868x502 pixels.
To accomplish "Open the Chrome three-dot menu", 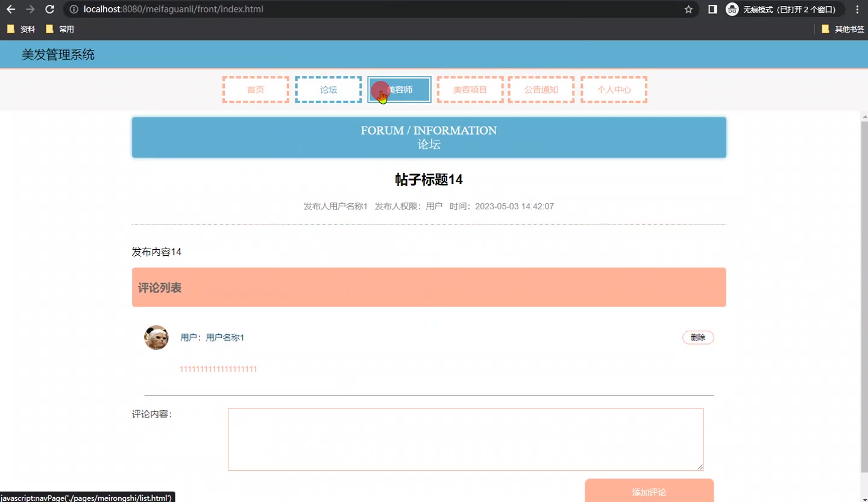I will (857, 9).
